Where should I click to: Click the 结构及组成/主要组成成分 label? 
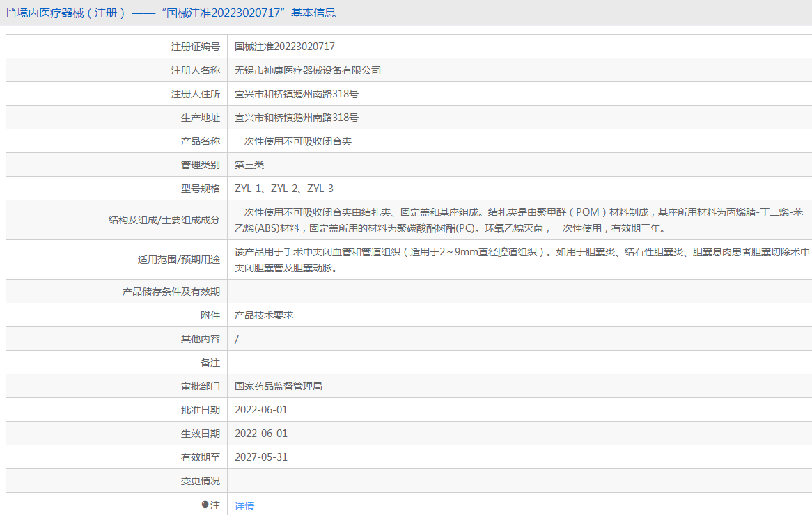(164, 220)
